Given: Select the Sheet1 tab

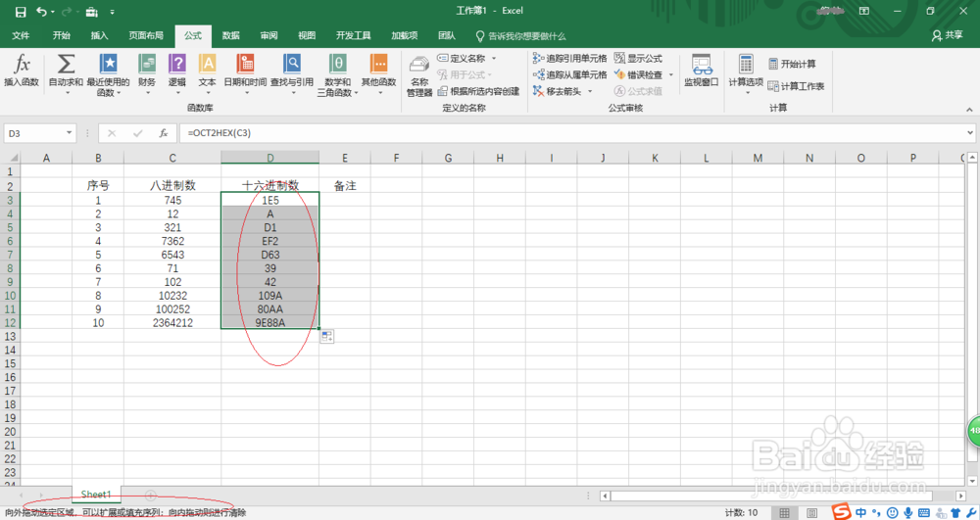Looking at the screenshot, I should 96,495.
